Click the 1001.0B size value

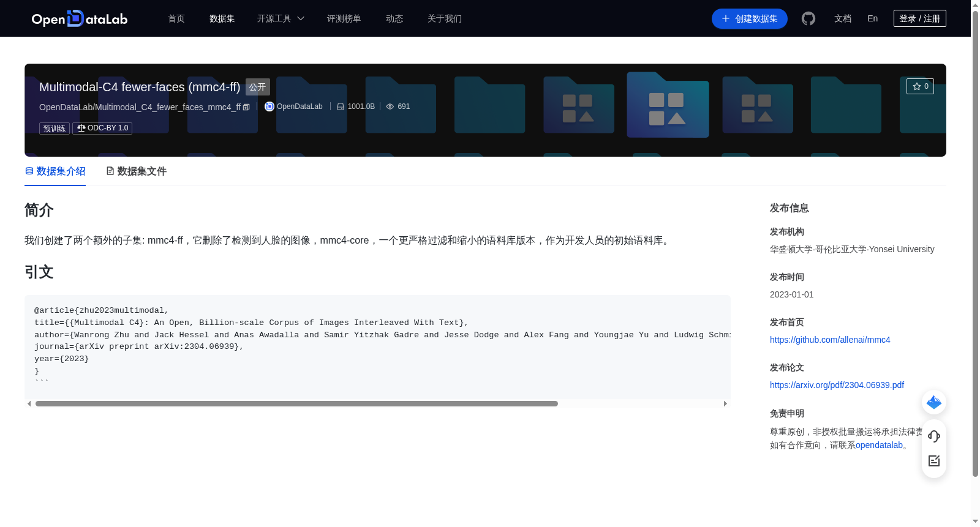click(x=361, y=107)
